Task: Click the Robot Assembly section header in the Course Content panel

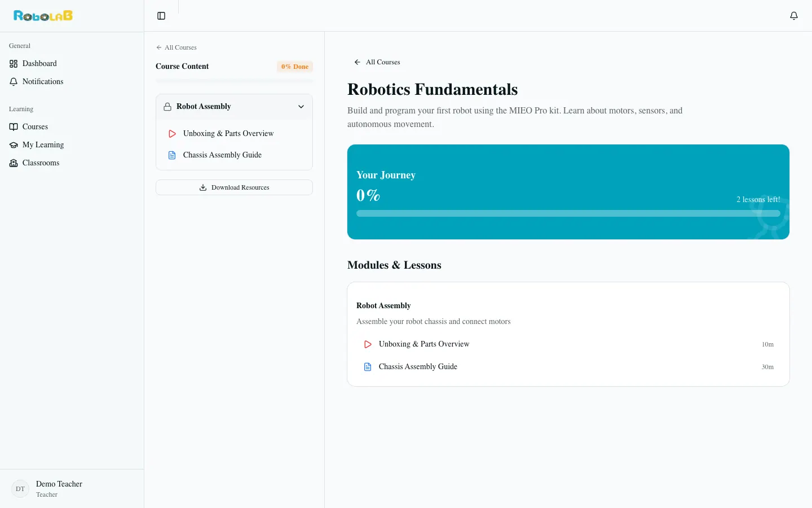Action: point(234,107)
